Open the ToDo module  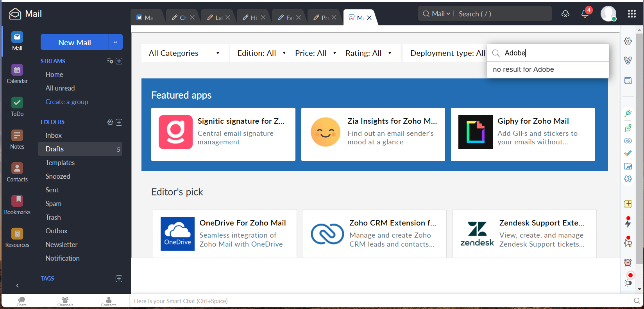[17, 107]
